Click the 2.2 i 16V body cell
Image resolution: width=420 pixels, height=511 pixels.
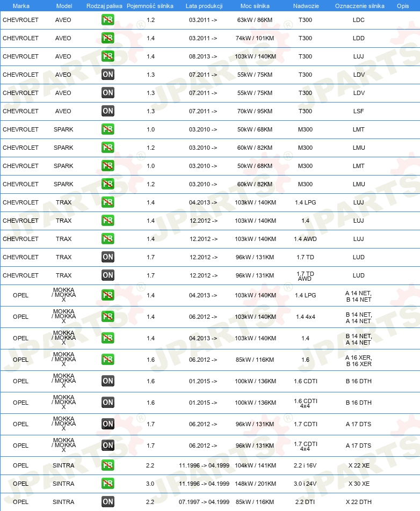pyautogui.click(x=305, y=465)
